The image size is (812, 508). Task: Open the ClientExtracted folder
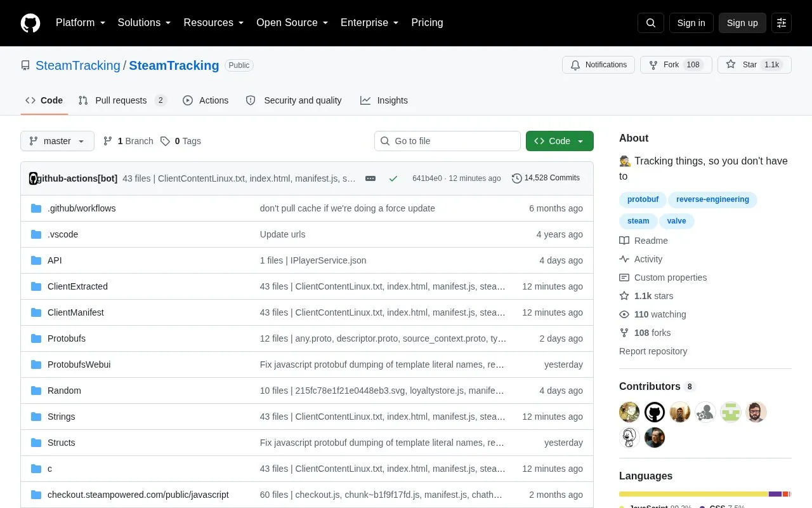(x=77, y=286)
